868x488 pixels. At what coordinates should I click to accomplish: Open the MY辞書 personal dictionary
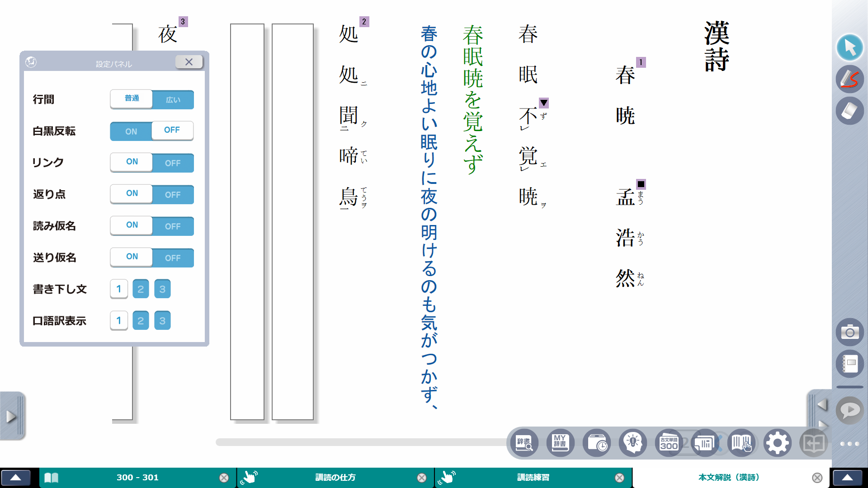click(x=560, y=443)
